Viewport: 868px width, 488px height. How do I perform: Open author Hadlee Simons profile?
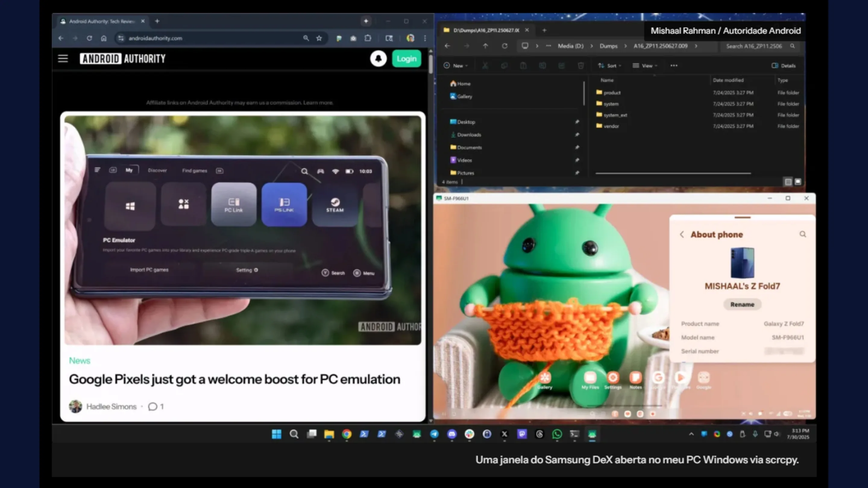tap(111, 406)
